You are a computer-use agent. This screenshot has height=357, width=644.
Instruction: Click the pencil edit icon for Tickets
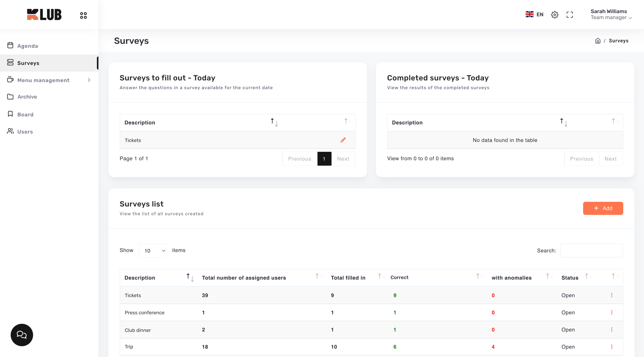pos(343,140)
